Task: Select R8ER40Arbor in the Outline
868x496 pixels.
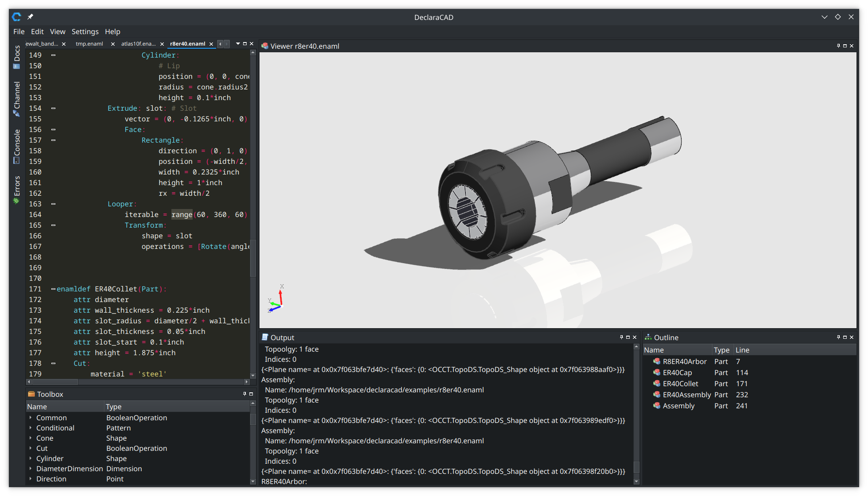Action: [684, 361]
